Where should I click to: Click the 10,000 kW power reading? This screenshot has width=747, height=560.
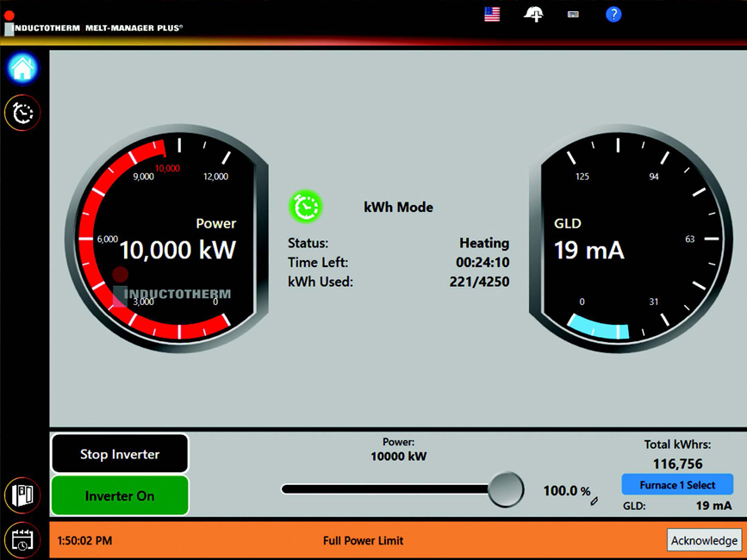(x=177, y=250)
